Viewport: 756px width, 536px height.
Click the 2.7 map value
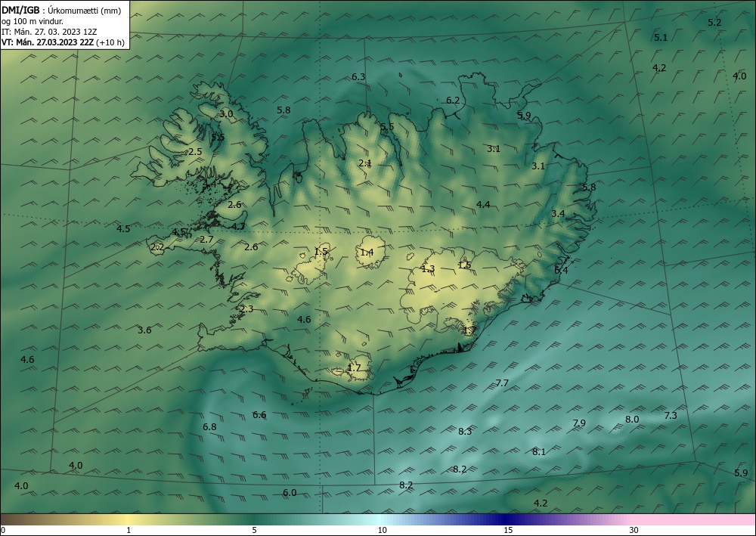pos(206,239)
